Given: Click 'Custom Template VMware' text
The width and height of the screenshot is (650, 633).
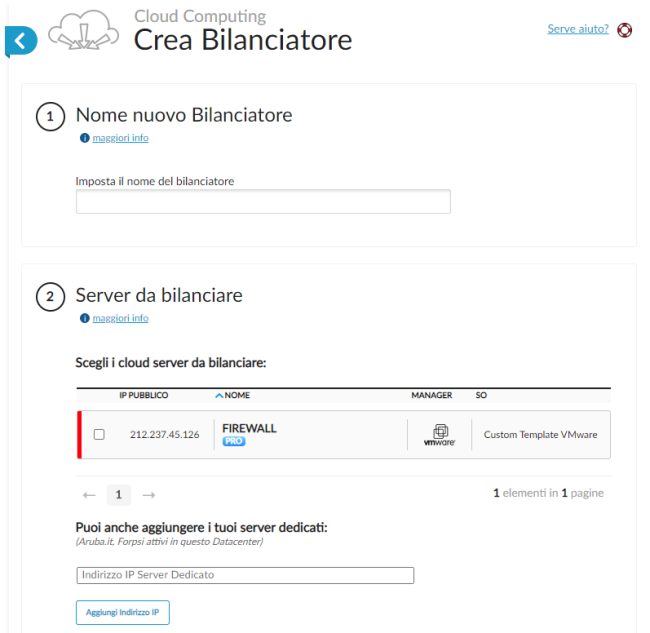Looking at the screenshot, I should [540, 434].
